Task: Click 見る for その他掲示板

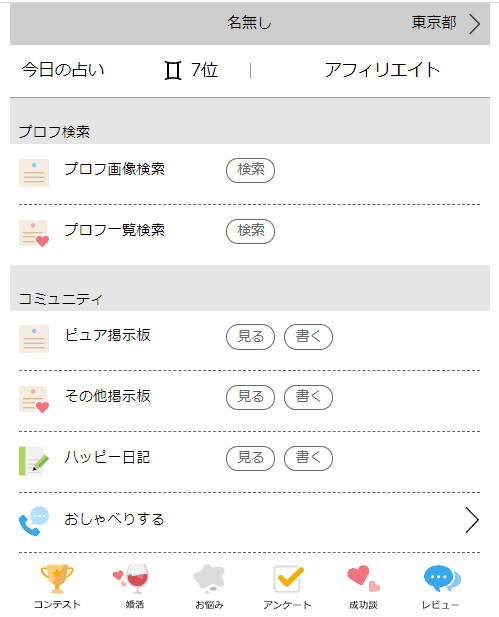Action: (x=250, y=397)
